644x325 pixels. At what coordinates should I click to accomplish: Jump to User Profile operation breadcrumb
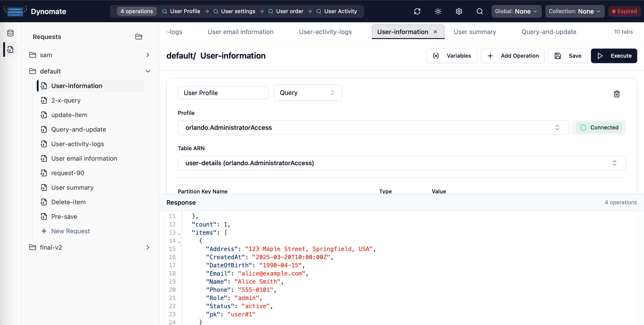tap(181, 11)
